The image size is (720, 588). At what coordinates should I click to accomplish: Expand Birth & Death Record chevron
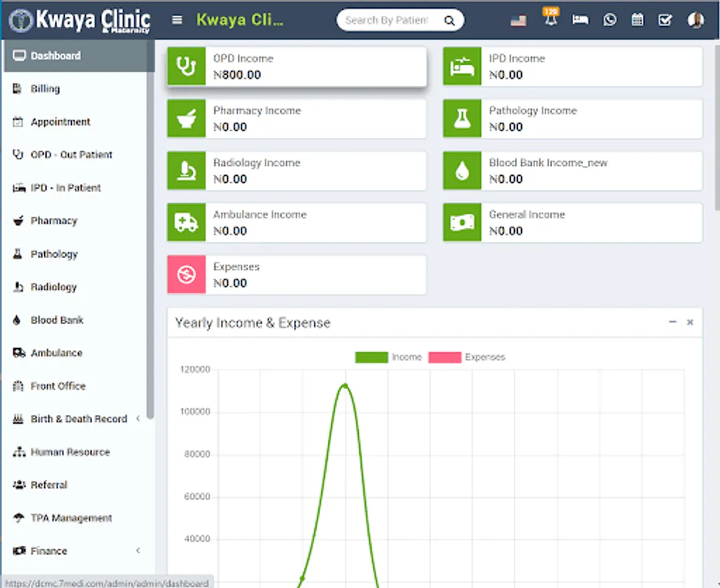tap(139, 419)
